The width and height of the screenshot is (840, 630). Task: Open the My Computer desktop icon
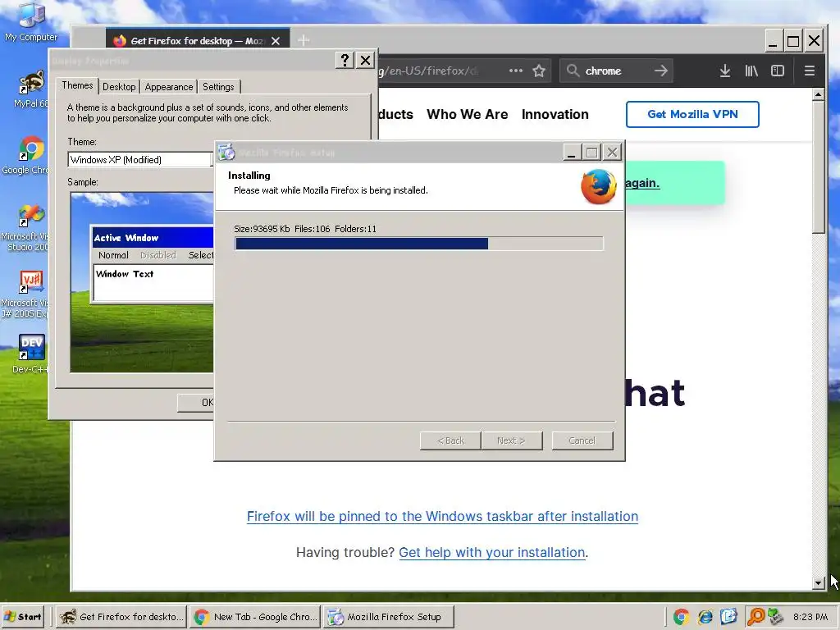tap(31, 22)
